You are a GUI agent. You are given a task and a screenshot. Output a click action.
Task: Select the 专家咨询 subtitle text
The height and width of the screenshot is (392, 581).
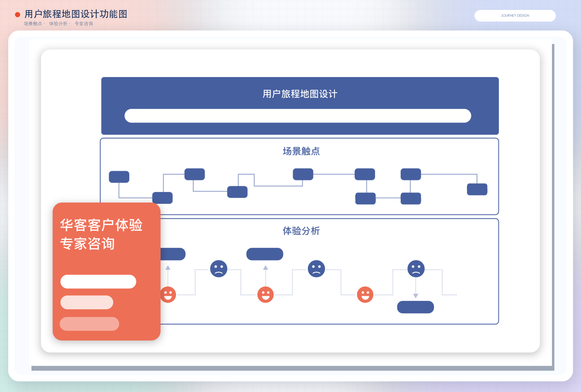84,23
